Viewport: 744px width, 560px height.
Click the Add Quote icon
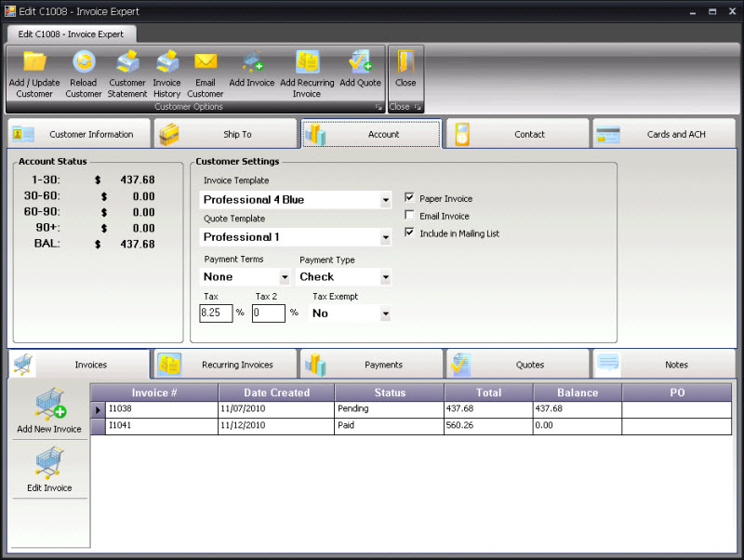360,61
